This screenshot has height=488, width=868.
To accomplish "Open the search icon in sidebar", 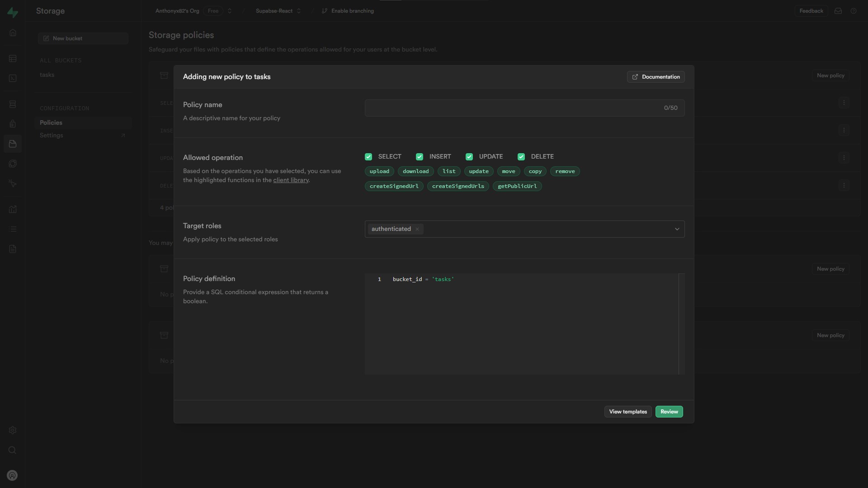I will point(13,450).
